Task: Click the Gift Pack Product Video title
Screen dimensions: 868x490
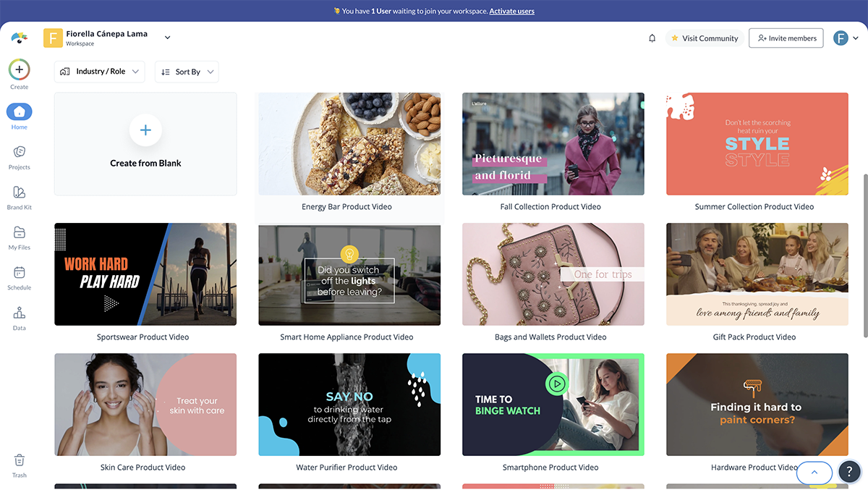Action: 754,337
